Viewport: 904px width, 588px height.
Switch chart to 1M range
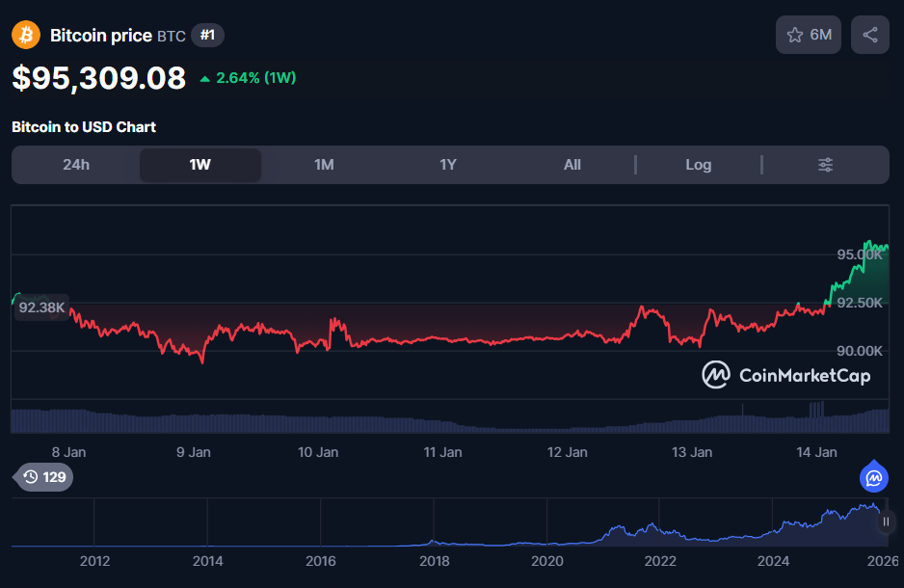[x=324, y=165]
